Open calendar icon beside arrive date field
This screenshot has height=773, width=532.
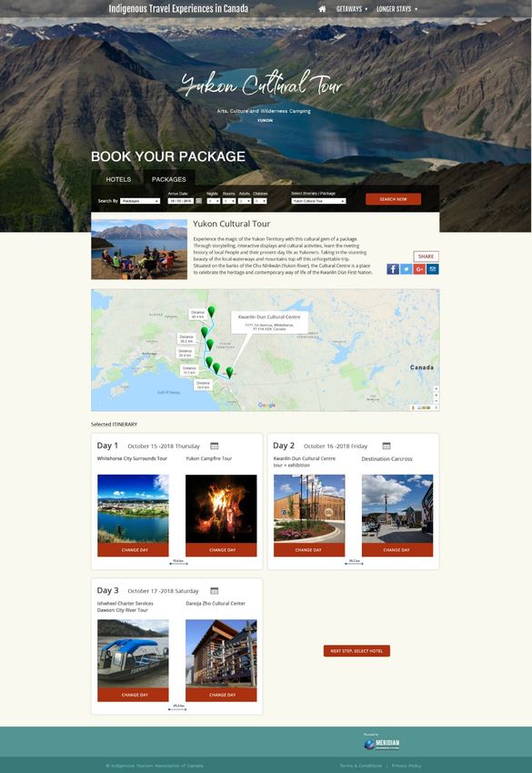pos(198,201)
